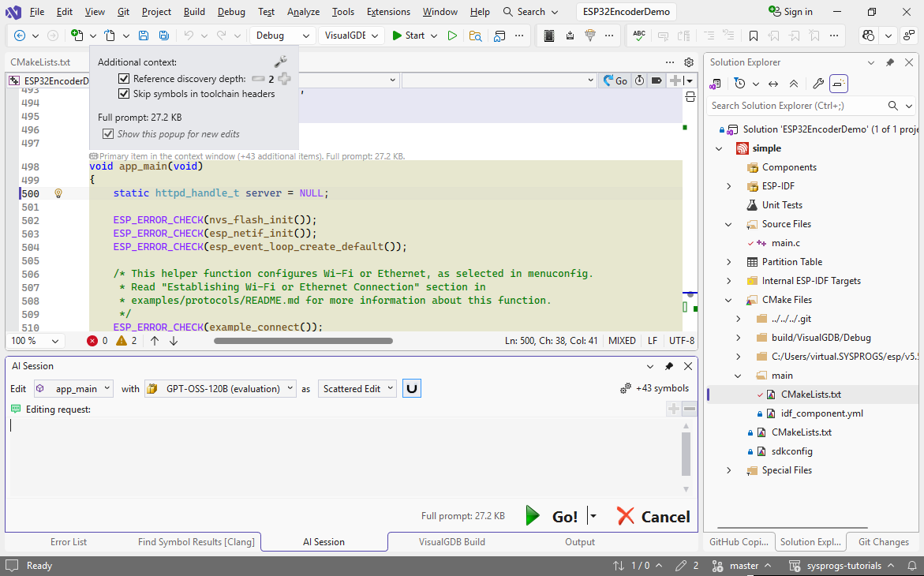Click the Save All toolbar icon
The image size is (924, 576).
click(x=163, y=36)
